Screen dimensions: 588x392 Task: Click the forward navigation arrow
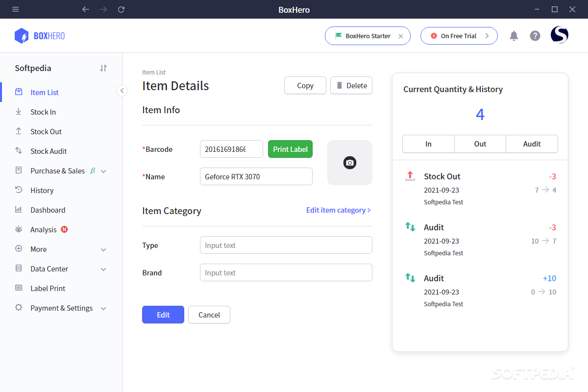(x=103, y=9)
